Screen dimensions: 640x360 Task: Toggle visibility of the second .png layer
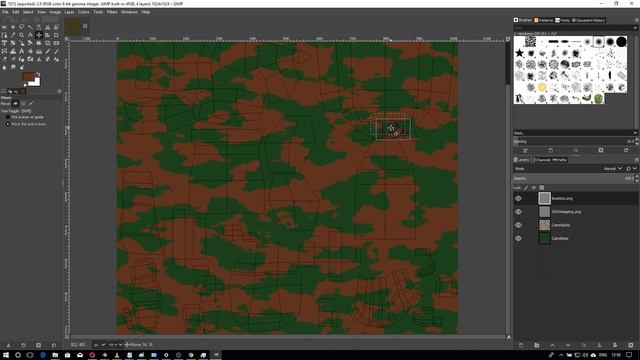coord(518,212)
